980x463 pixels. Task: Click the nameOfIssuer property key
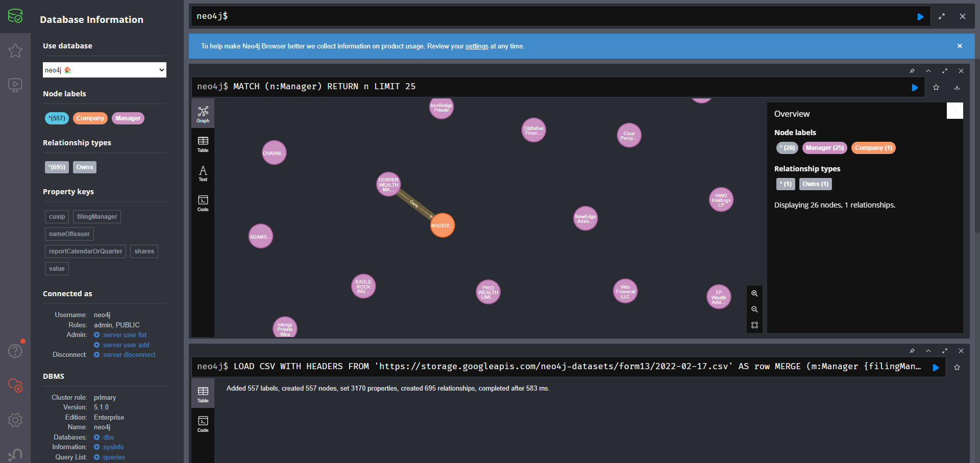(69, 234)
